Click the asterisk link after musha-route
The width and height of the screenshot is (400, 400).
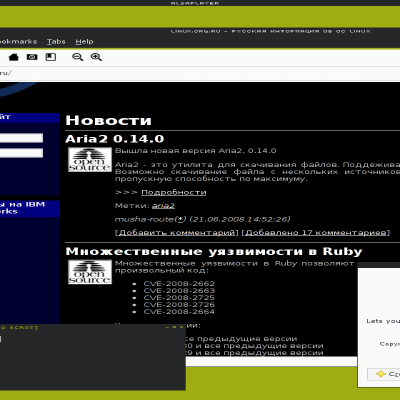[180, 219]
